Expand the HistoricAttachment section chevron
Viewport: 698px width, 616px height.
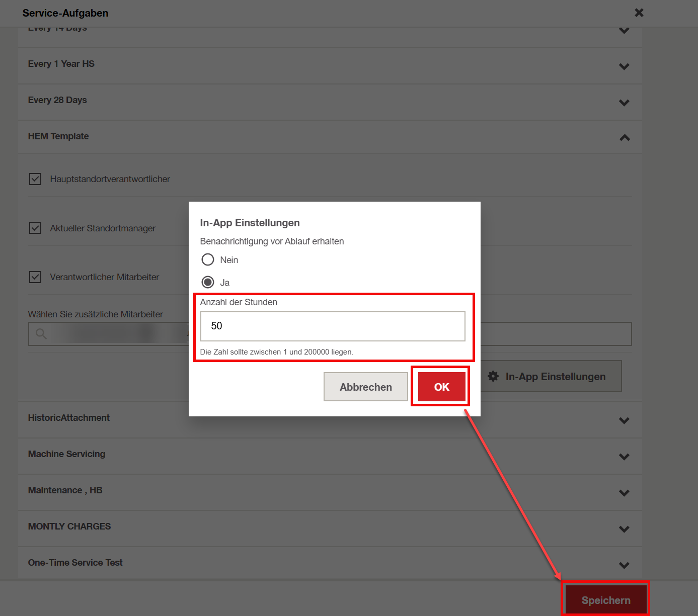click(624, 420)
